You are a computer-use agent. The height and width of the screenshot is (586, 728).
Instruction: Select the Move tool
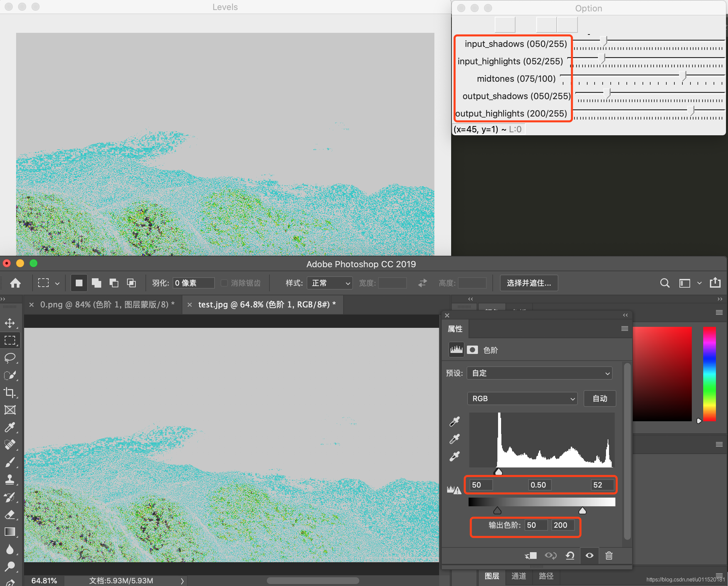tap(10, 323)
